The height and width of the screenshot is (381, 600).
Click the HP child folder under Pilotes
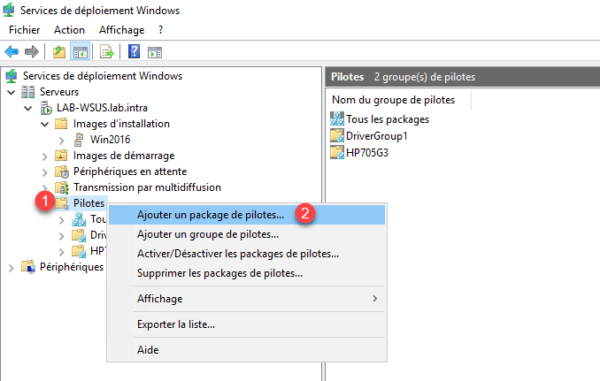(79, 251)
